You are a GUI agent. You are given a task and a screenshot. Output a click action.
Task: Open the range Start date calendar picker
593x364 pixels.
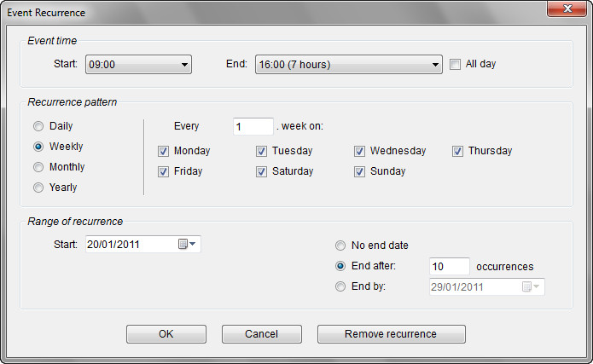[188, 245]
